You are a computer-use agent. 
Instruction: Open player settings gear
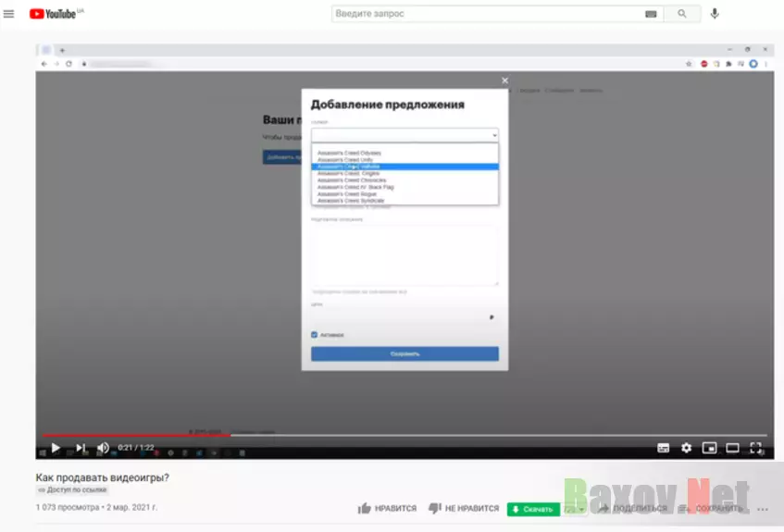[x=687, y=448]
